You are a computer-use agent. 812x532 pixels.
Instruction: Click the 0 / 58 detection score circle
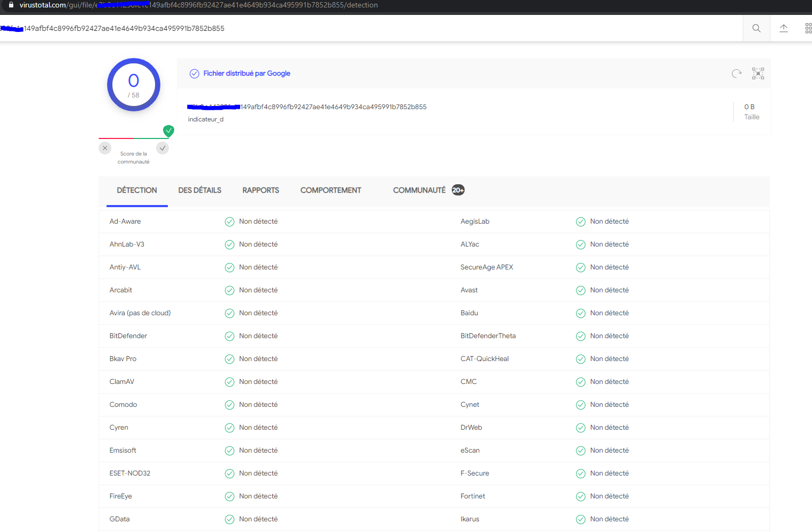pos(134,85)
